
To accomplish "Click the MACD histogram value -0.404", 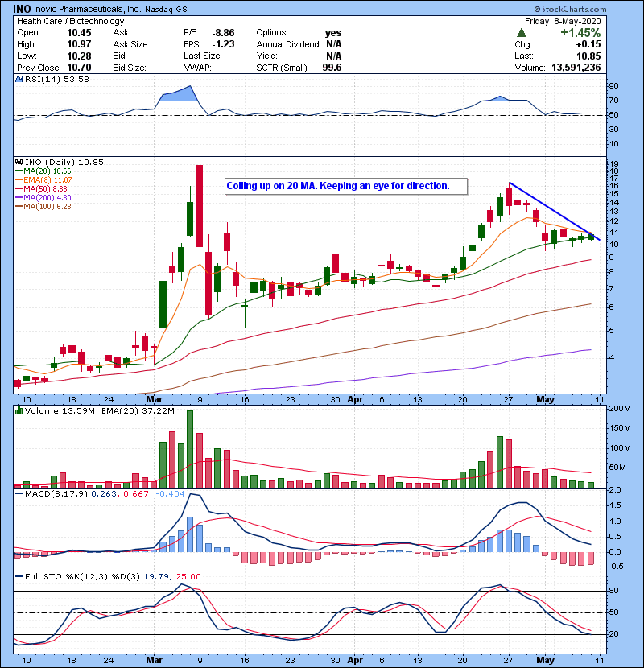I will coord(170,494).
